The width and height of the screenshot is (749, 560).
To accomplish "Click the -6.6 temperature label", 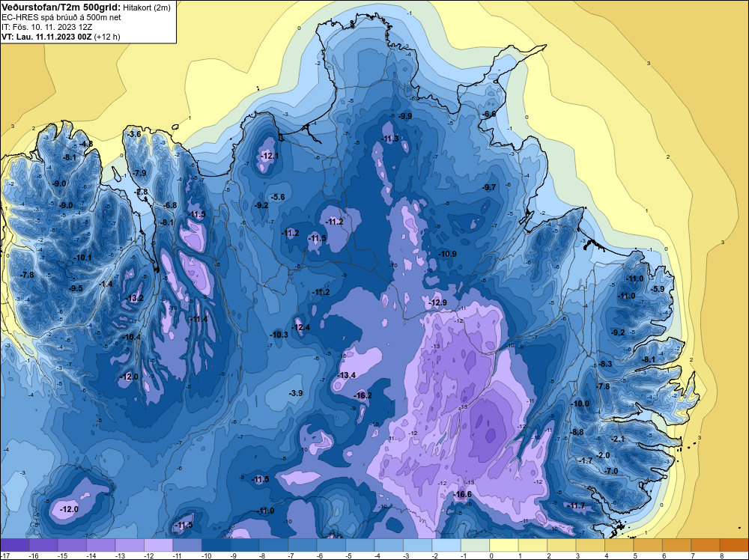I will 489,114.
